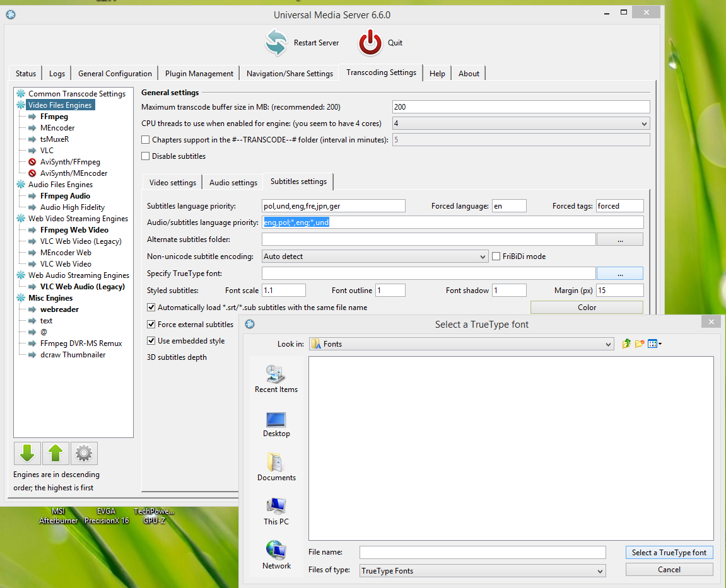The height and width of the screenshot is (588, 726).
Task: Switch to Logs tab
Action: 57,74
